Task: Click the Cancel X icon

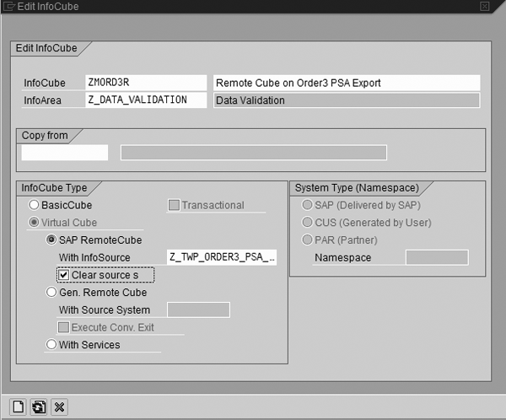Action: click(59, 407)
